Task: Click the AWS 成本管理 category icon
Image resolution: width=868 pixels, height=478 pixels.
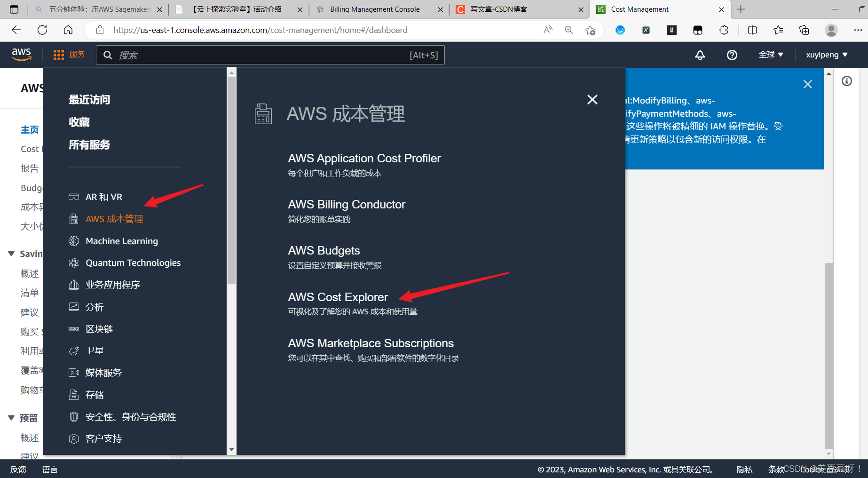Action: (x=74, y=219)
